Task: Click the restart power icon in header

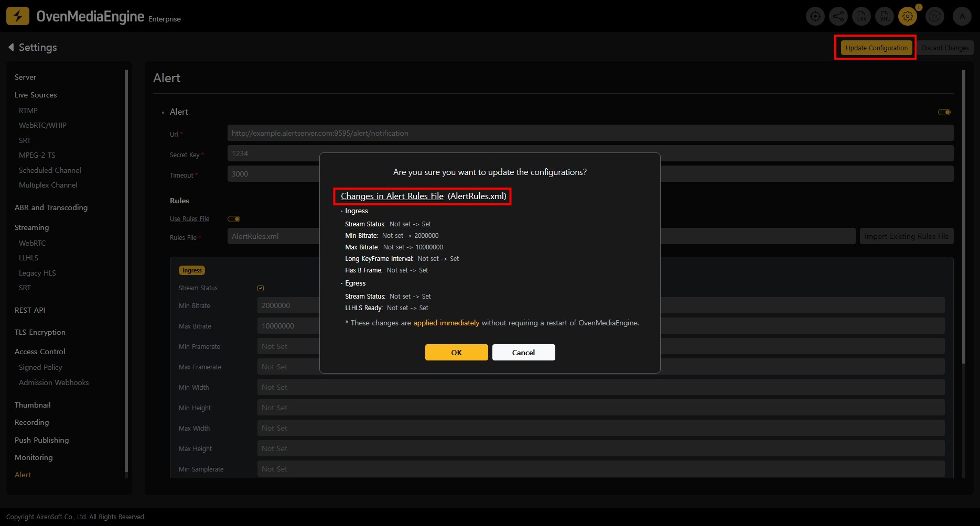Action: click(x=935, y=16)
